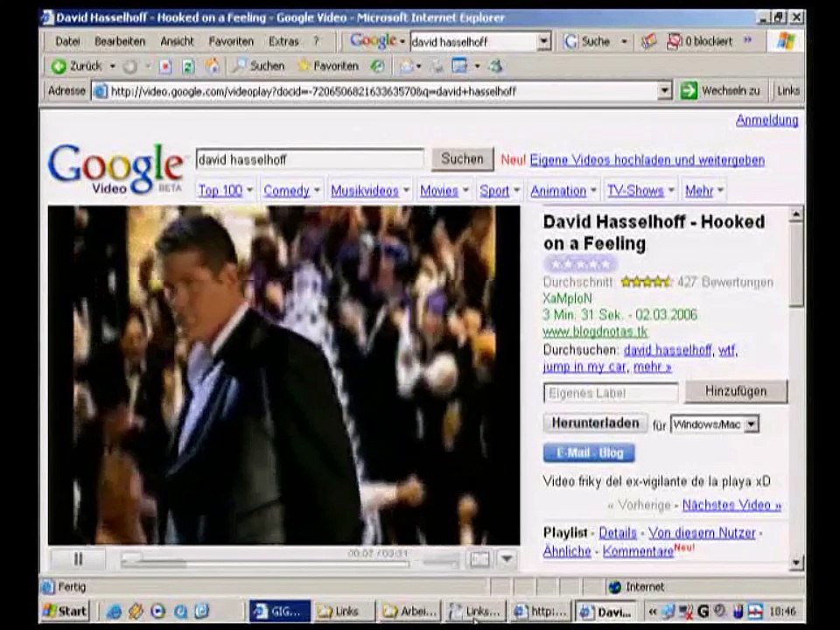Screen dimensions: 840x630
Task: Click the print toolbar icon
Action: point(437,66)
